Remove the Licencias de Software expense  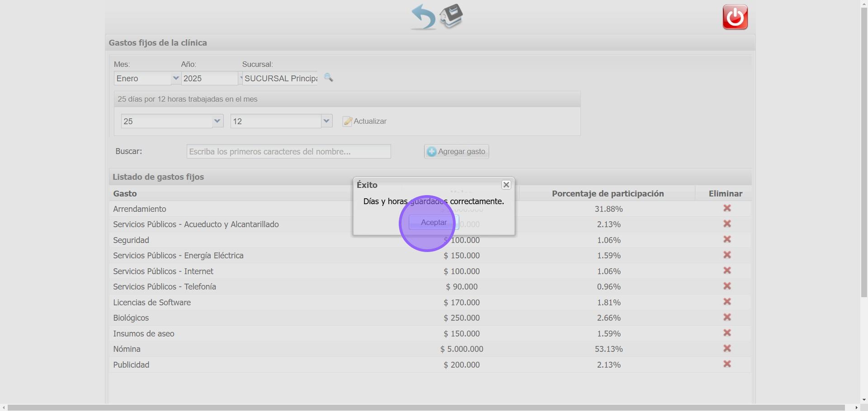727,302
